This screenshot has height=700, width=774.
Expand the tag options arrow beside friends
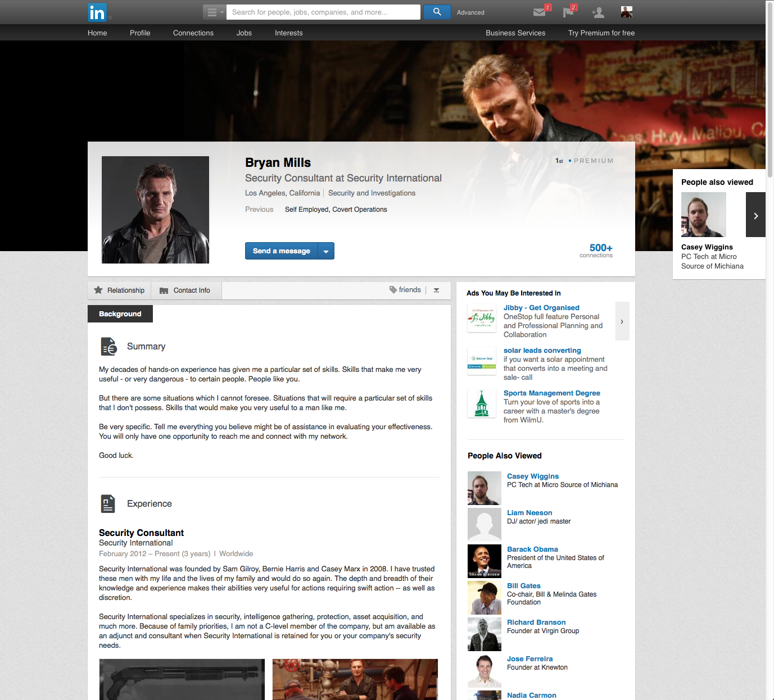tap(436, 290)
